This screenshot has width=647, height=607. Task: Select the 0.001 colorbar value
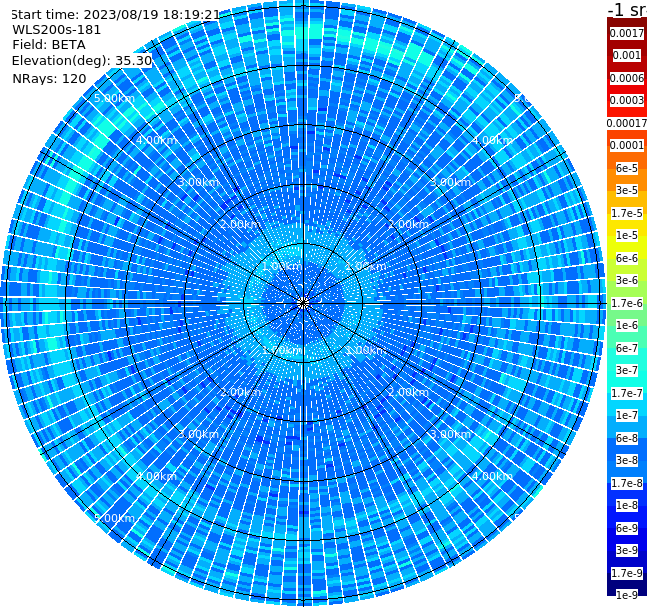(627, 55)
